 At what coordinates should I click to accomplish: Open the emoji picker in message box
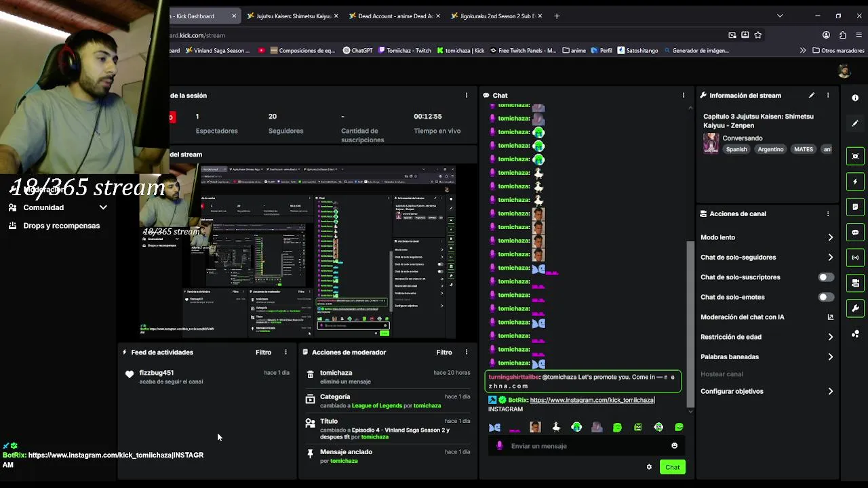coord(674,446)
